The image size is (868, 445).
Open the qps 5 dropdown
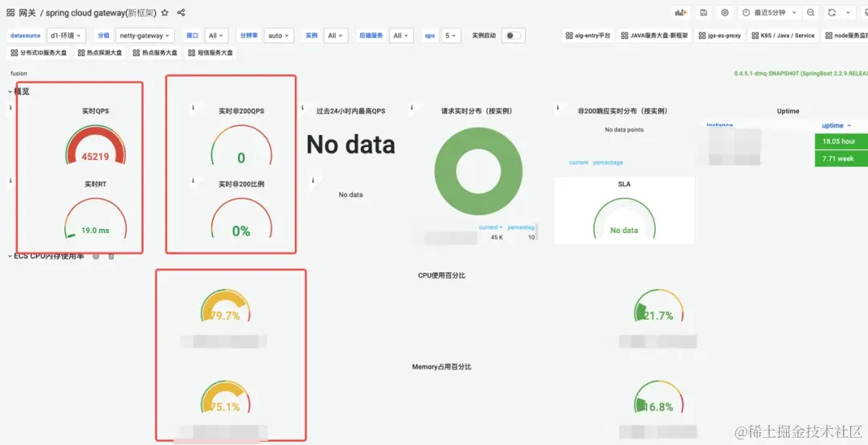coord(451,35)
